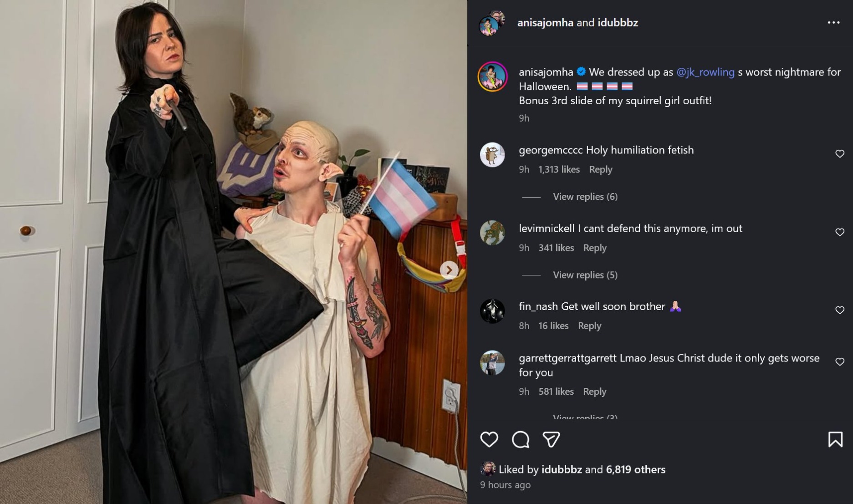853x504 pixels.
Task: Reply to levimnickell's comment
Action: pos(595,248)
